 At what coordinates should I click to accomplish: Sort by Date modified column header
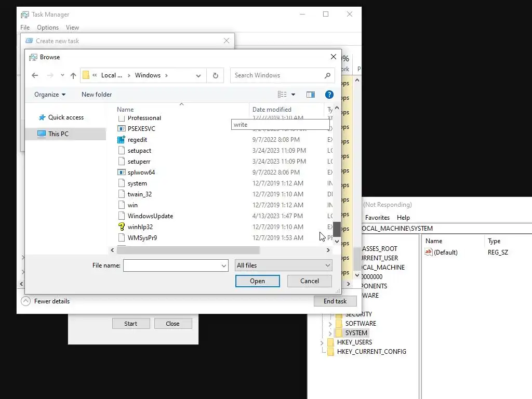pyautogui.click(x=272, y=110)
